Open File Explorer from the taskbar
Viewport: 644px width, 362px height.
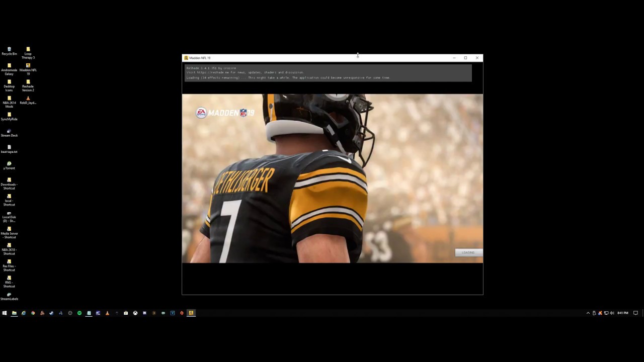(x=14, y=313)
